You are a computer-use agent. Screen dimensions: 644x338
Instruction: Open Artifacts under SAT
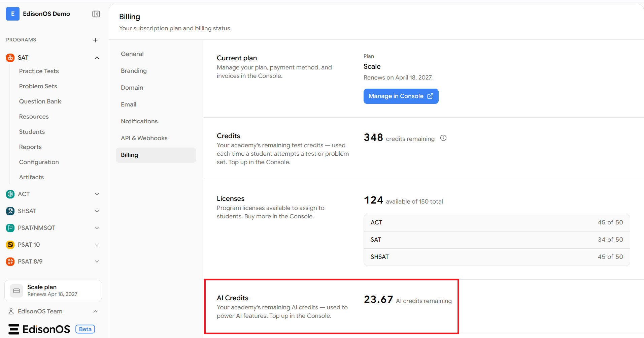pos(31,177)
